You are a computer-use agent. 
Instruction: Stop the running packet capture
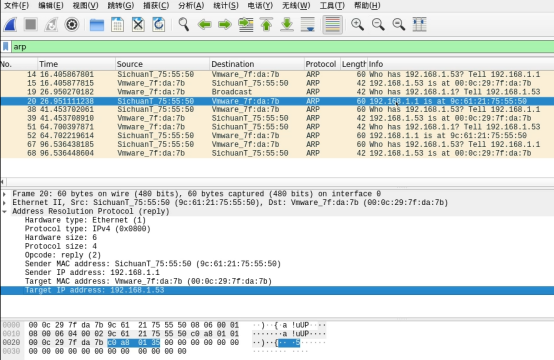(31, 24)
